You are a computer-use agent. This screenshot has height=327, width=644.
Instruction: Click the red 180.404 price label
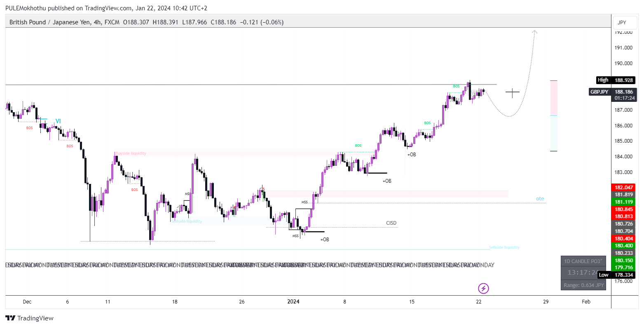(624, 238)
